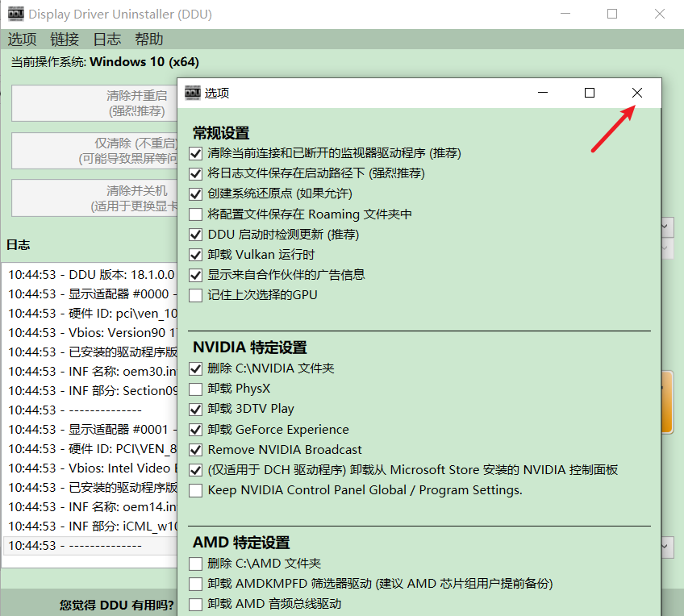The image size is (684, 616).
Task: Minimize the 选项 dialog window
Action: [543, 93]
